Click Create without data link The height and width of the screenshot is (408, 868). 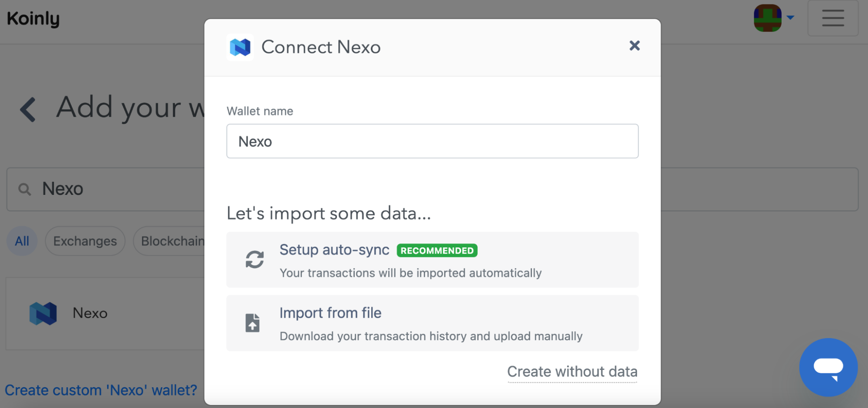(572, 372)
